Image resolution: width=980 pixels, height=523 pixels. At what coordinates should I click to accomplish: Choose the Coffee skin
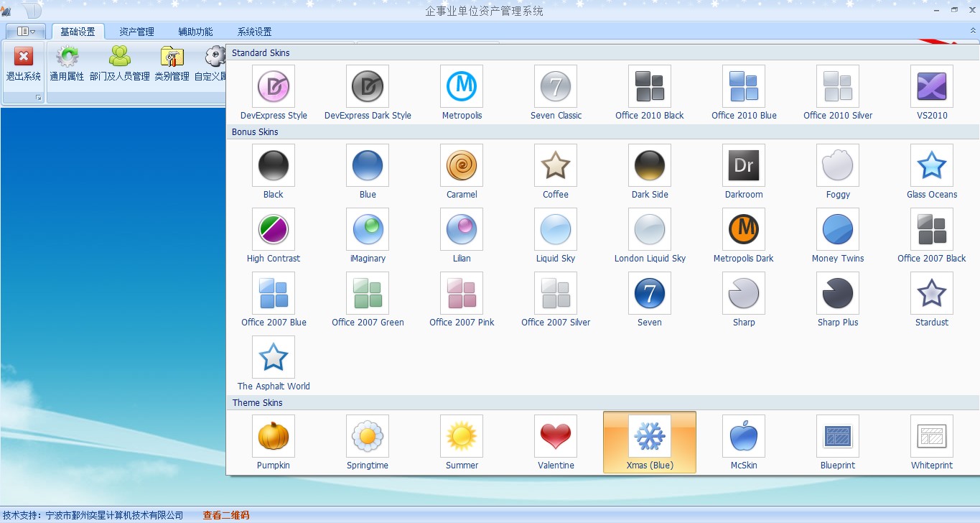click(556, 172)
